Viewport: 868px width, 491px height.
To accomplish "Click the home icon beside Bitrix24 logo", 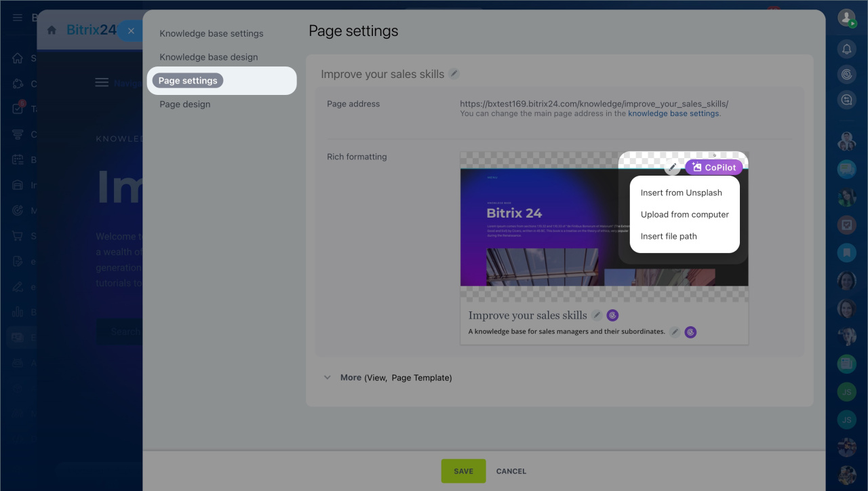I will [x=52, y=31].
